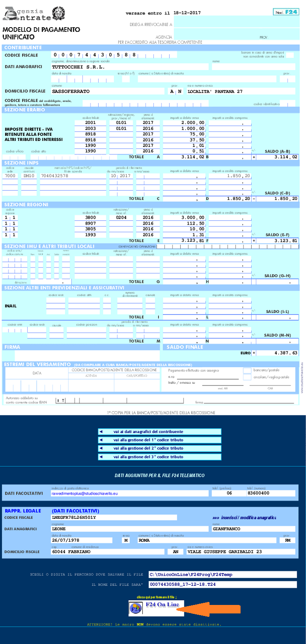
Task: Click the F24 On Line file creation button
Action: 157,608
